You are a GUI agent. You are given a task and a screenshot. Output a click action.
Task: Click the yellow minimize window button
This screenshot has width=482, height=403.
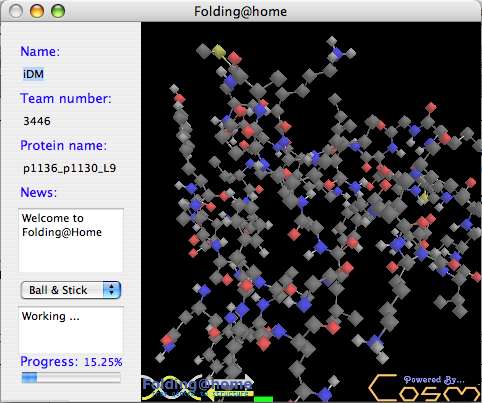[x=37, y=11]
